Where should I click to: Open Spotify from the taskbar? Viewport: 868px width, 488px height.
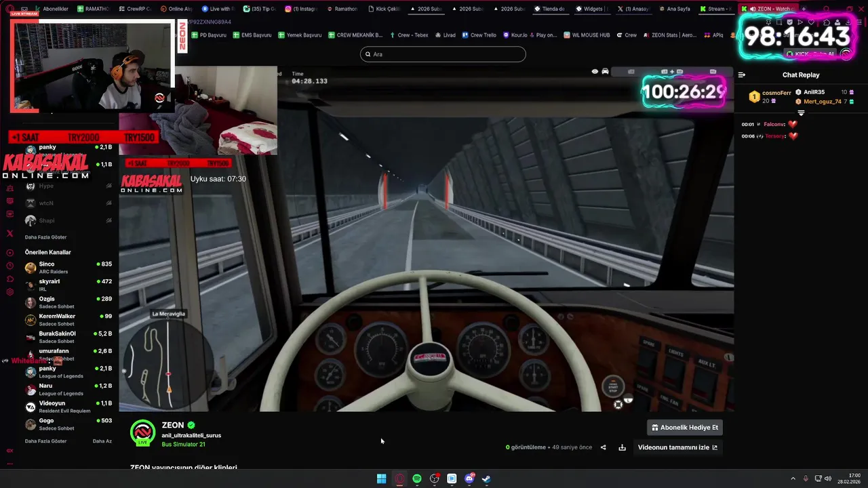pos(417,479)
